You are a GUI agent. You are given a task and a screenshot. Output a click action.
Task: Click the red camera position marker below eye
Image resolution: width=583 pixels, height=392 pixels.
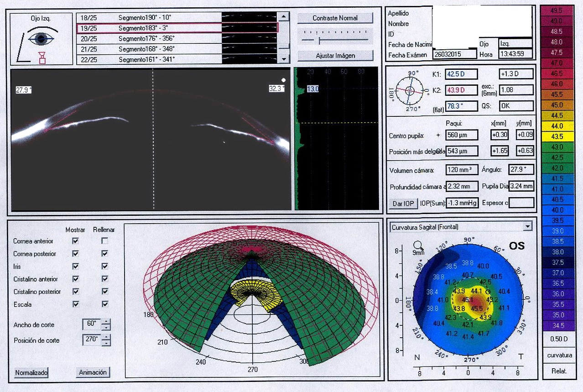click(42, 58)
